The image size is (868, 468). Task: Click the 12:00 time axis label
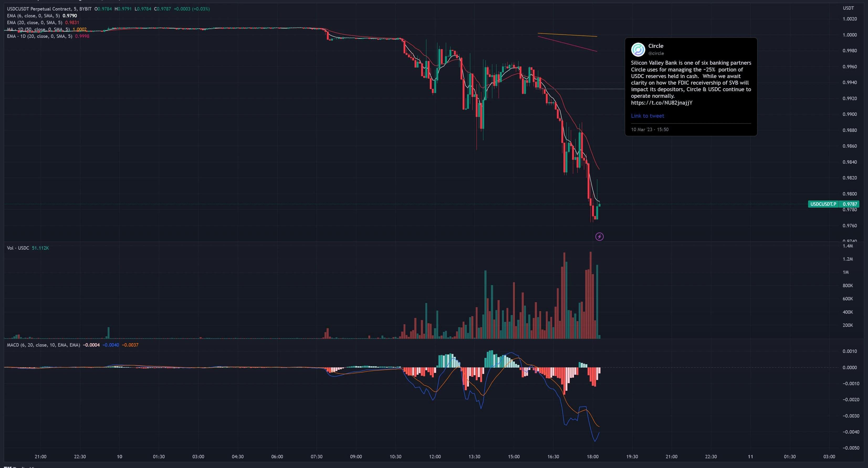click(x=435, y=456)
